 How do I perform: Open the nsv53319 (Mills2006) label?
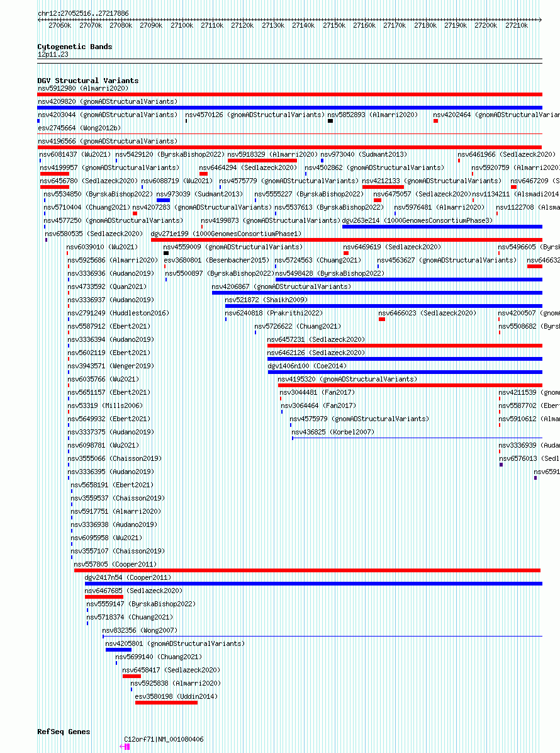click(x=105, y=406)
